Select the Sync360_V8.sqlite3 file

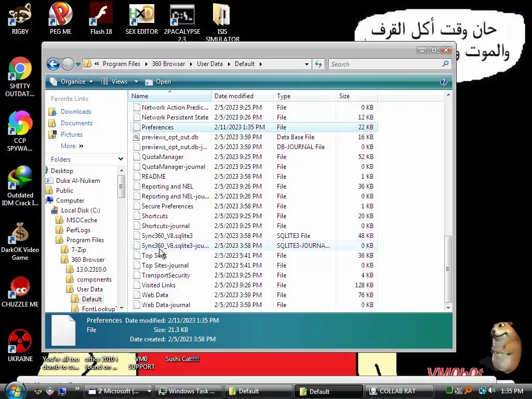pos(167,236)
